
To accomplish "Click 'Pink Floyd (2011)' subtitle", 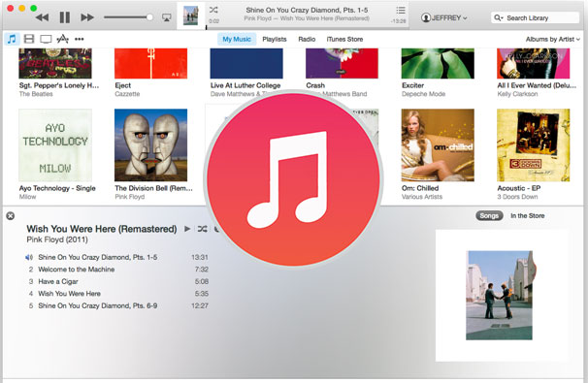I will [57, 239].
